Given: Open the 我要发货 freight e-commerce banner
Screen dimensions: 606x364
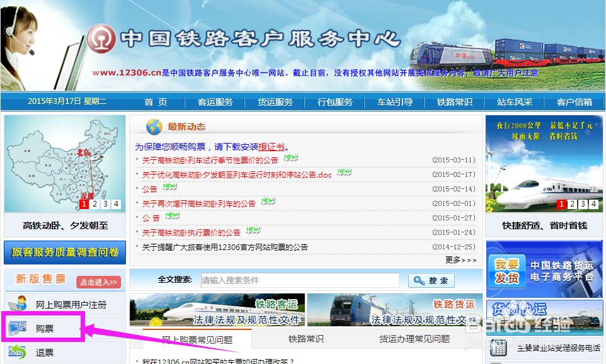Looking at the screenshot, I should coord(544,269).
